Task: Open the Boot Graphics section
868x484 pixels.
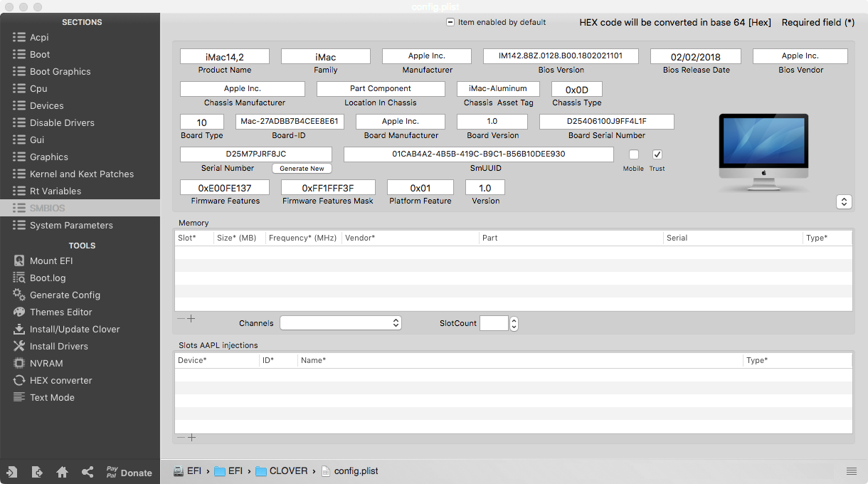Action: (x=60, y=71)
